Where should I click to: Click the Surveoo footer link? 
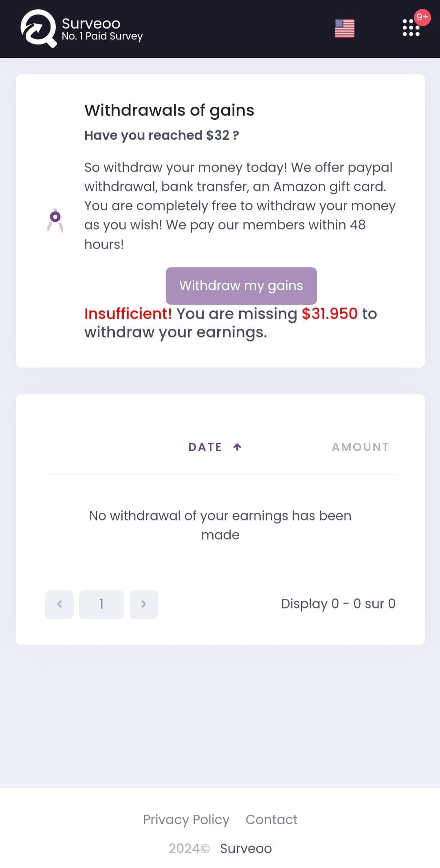pos(246,848)
